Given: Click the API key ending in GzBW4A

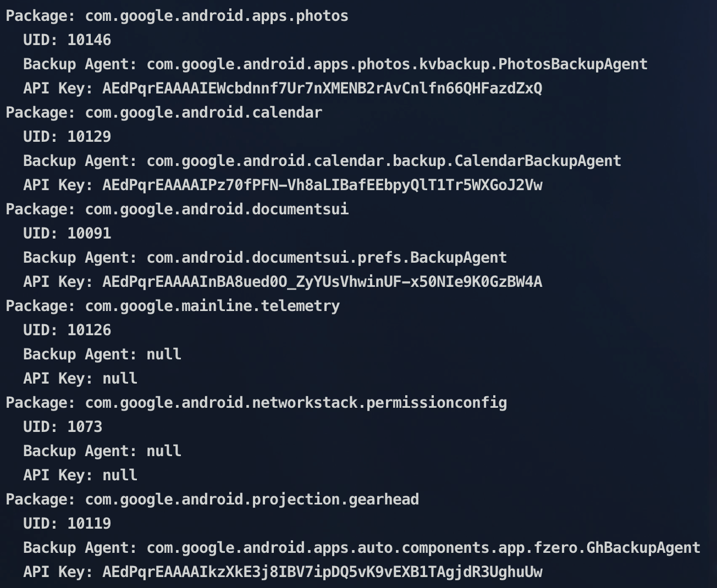Looking at the screenshot, I should coord(322,282).
